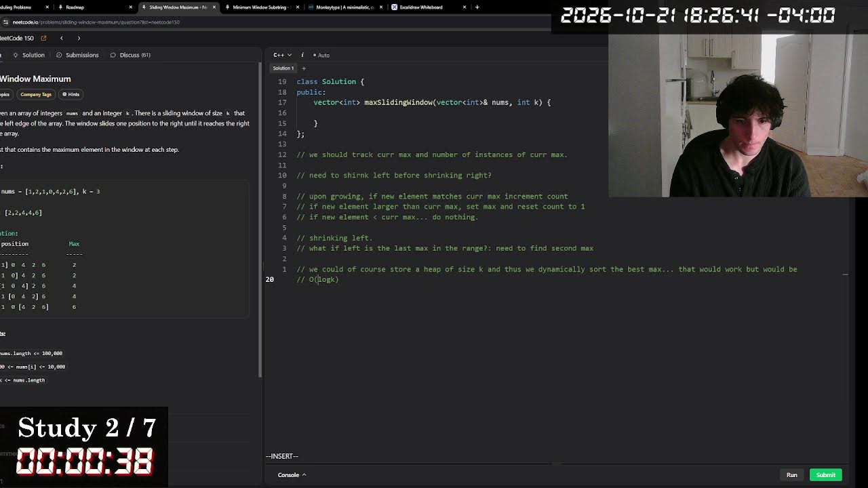Screen dimensions: 868x488
Task: Click on the 'class Solution {' code line
Action: (x=330, y=81)
